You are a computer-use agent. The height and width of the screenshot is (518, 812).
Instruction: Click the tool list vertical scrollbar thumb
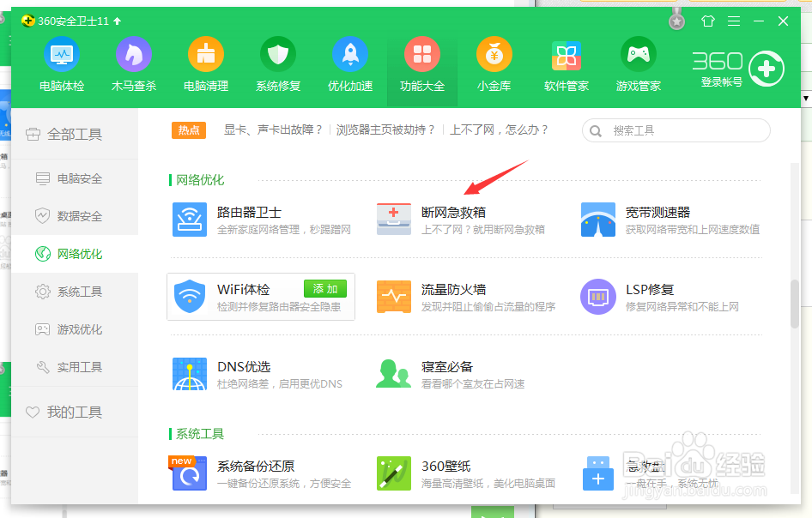point(794,304)
